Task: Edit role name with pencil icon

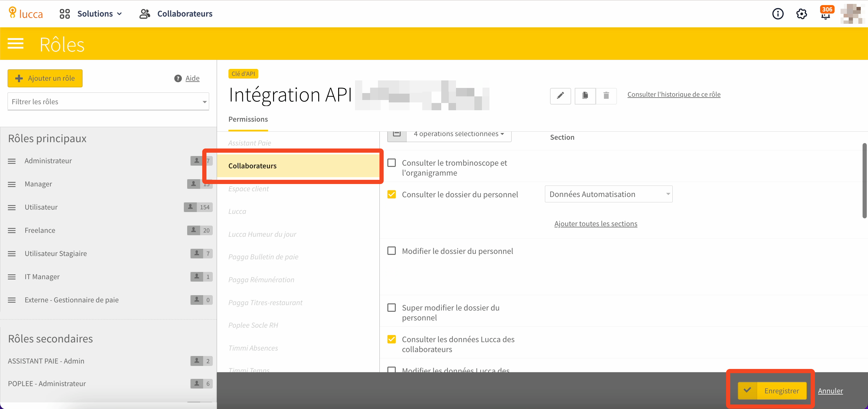Action: [560, 96]
